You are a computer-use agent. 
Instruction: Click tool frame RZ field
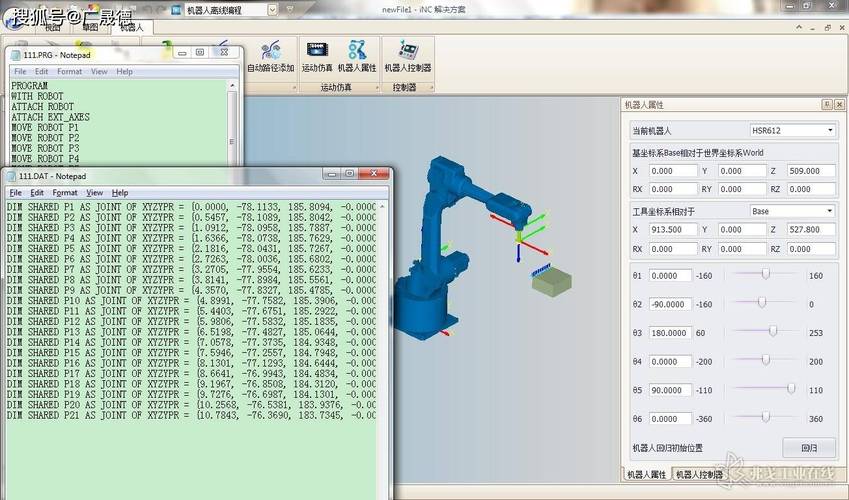coord(811,249)
